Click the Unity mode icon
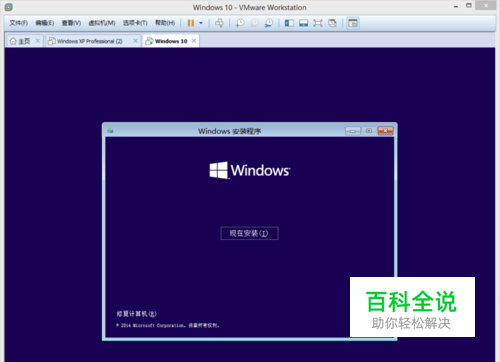 pyautogui.click(x=332, y=23)
